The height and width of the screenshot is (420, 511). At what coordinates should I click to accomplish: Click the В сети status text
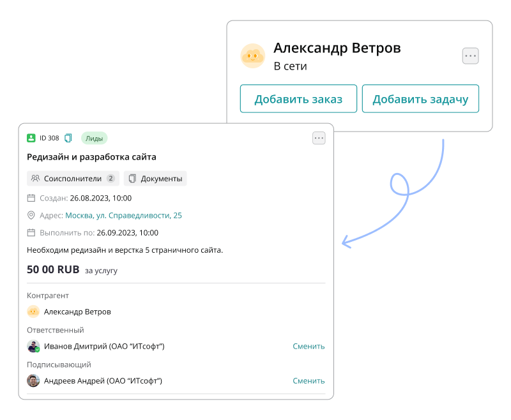[291, 66]
